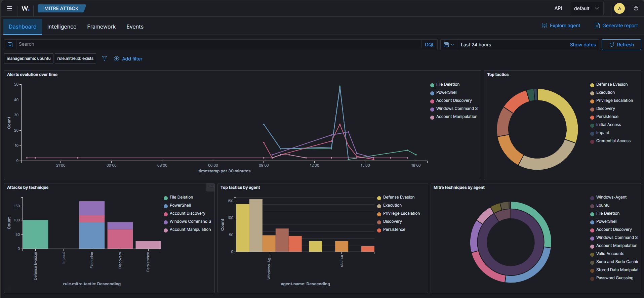Screen dimensions: 644x298
Task: Open the hamburger navigation menu
Action: pyautogui.click(x=9, y=8)
